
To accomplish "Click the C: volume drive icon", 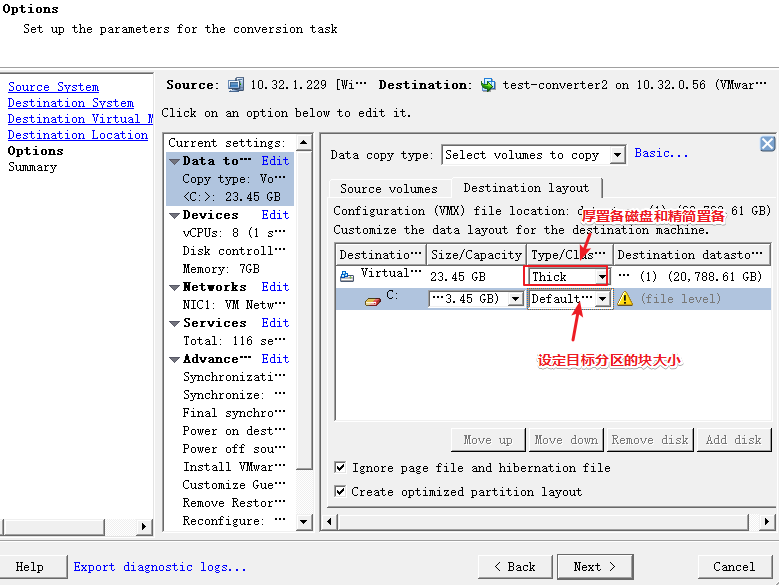I will pyautogui.click(x=372, y=298).
